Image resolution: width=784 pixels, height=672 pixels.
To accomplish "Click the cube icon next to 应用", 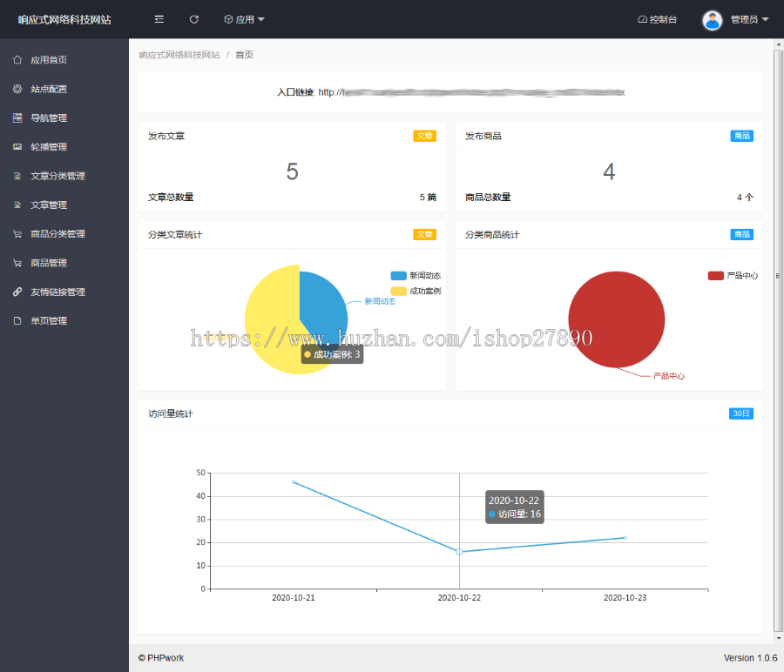I will 228,19.
